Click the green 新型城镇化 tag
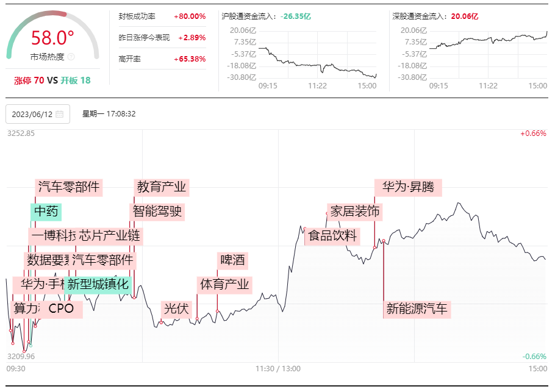This screenshot has width=555, height=392. 98,285
